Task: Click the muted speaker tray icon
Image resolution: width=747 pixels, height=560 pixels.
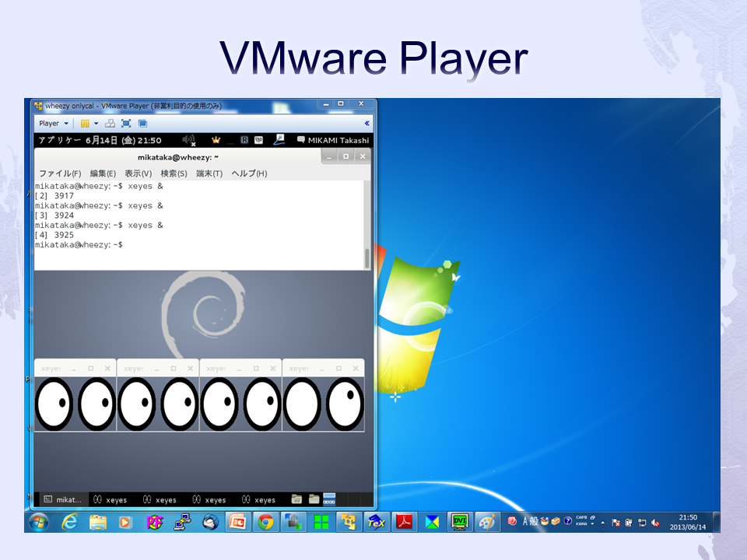Action: click(x=655, y=523)
